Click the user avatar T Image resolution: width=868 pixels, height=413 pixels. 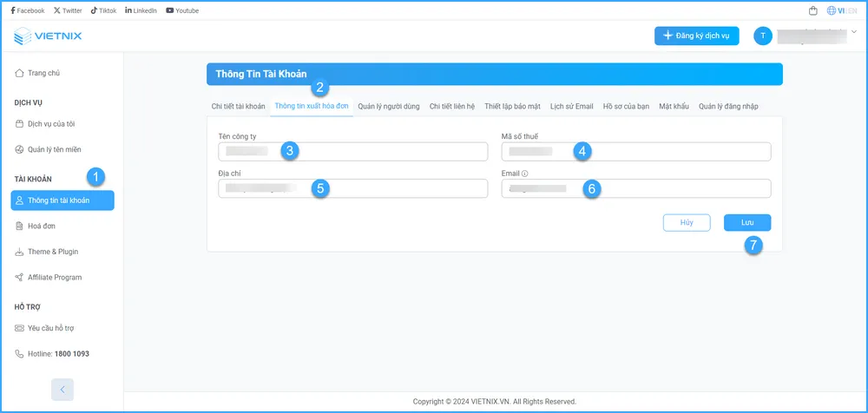763,36
